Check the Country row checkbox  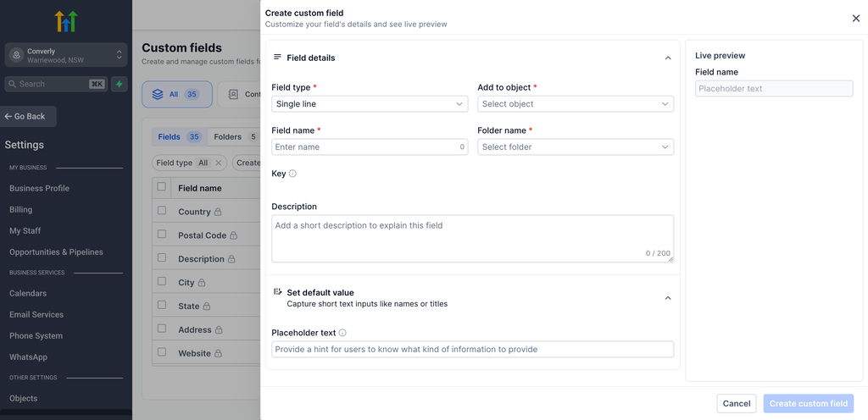pyautogui.click(x=162, y=211)
